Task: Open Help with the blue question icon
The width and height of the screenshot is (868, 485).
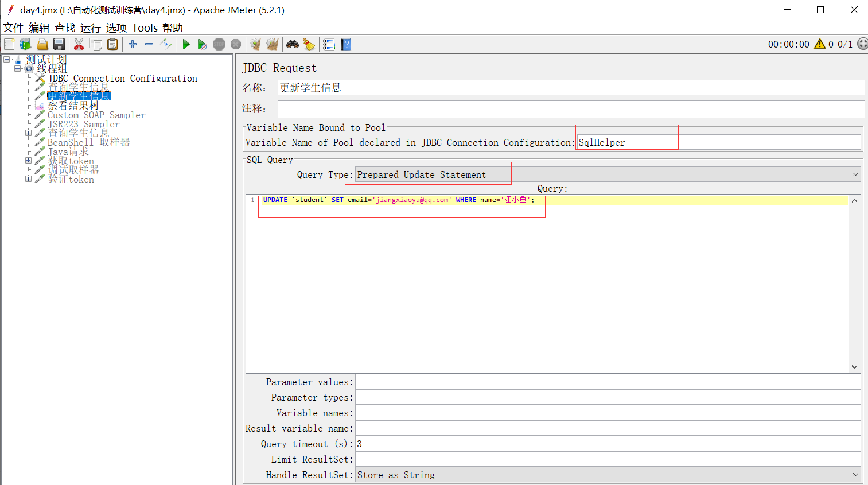Action: pos(345,44)
